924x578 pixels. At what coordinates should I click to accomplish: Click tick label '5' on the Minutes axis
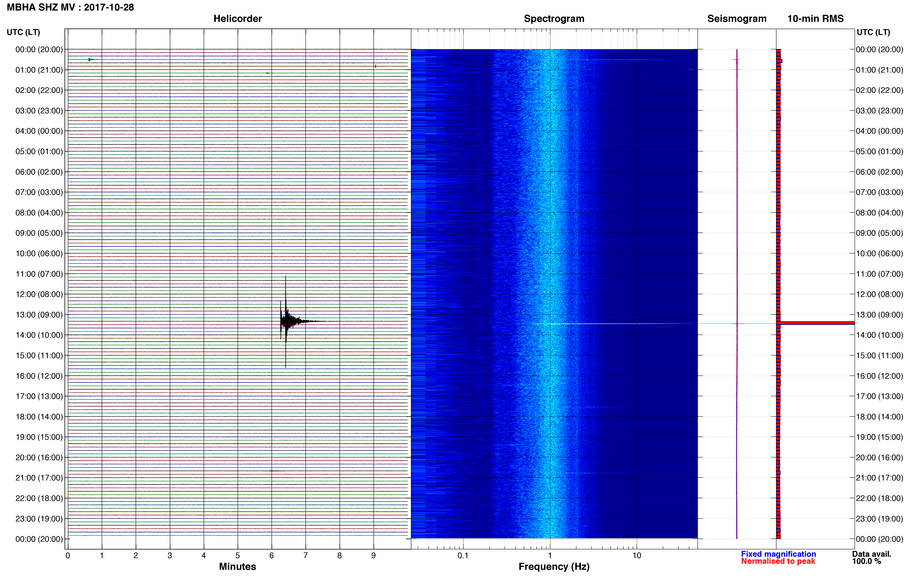pyautogui.click(x=238, y=555)
